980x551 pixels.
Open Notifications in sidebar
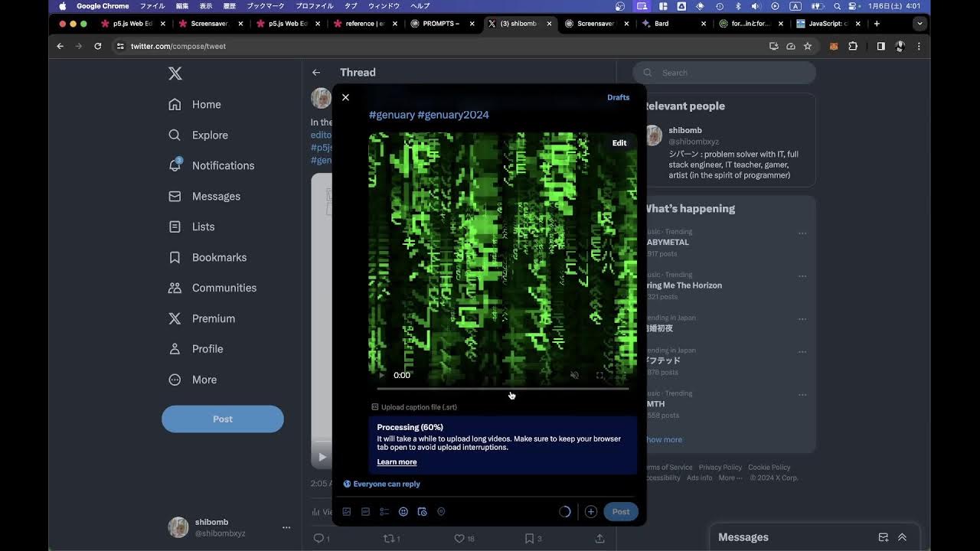tap(211, 165)
